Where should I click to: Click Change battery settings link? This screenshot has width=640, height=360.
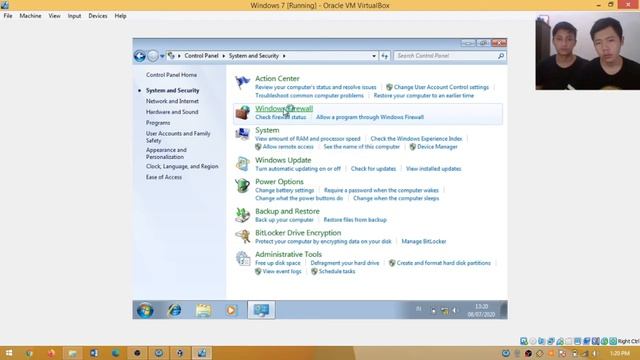[x=284, y=190]
